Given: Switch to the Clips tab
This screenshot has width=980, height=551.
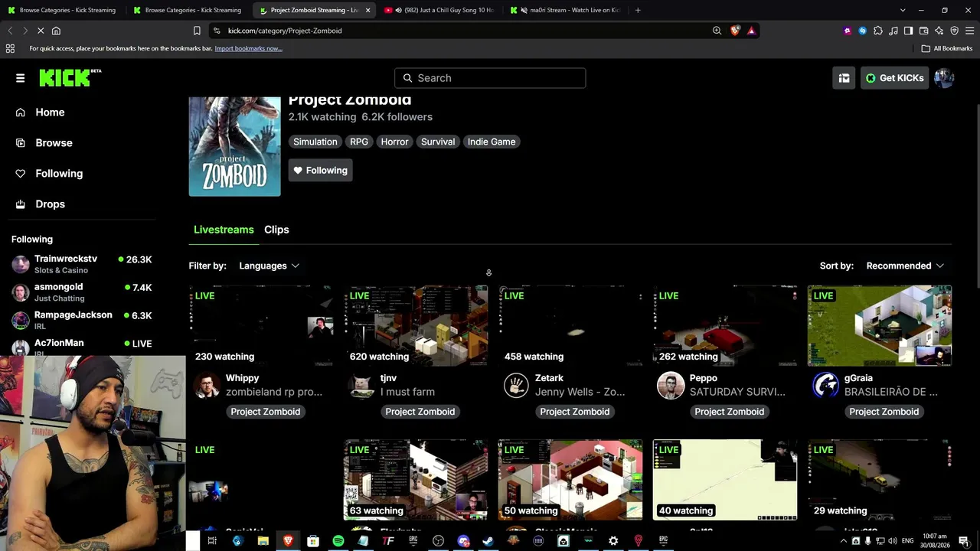Looking at the screenshot, I should (x=276, y=230).
